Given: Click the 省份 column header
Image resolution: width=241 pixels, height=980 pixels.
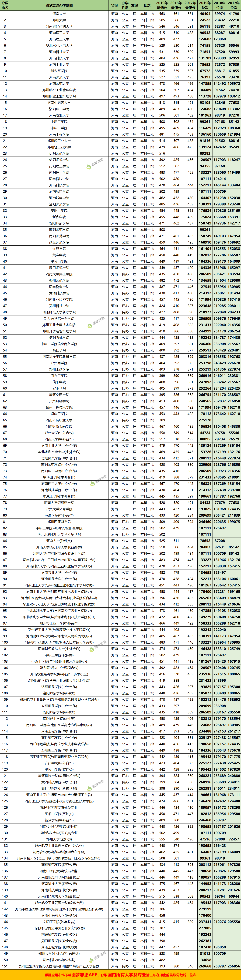Looking at the screenshot, I should pos(114,5).
